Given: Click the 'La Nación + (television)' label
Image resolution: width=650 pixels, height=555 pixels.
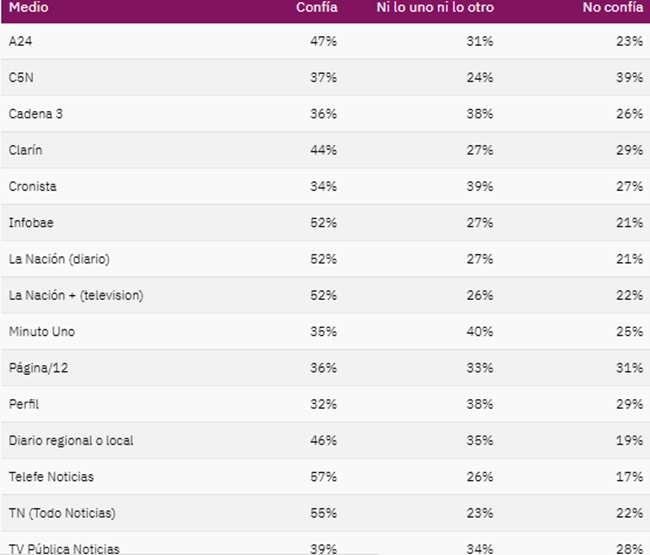Looking at the screenshot, I should tap(76, 295).
